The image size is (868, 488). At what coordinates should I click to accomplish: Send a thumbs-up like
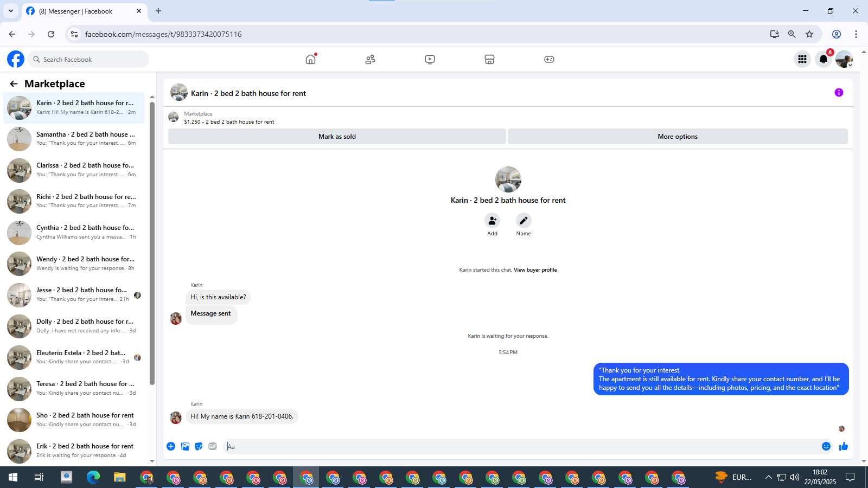coord(844,446)
